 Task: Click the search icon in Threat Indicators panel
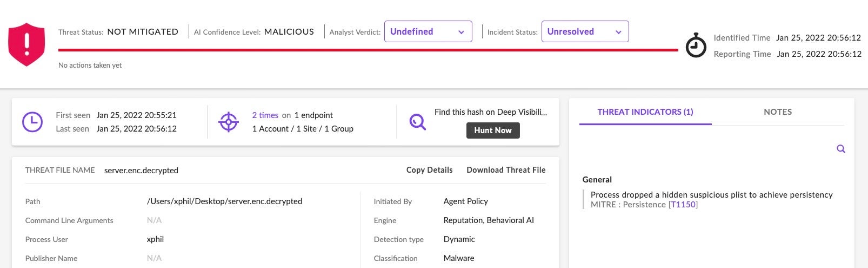(840, 149)
